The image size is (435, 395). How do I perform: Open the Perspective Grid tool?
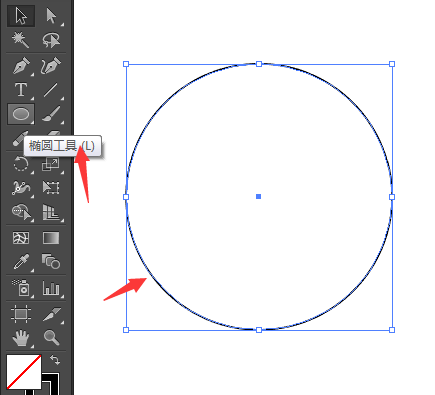pyautogui.click(x=51, y=212)
